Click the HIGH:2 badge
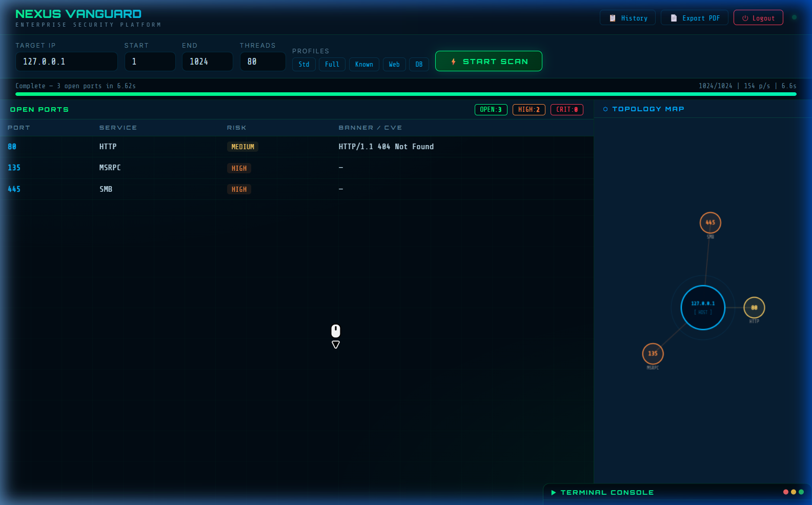Image resolution: width=812 pixels, height=505 pixels. tap(529, 110)
